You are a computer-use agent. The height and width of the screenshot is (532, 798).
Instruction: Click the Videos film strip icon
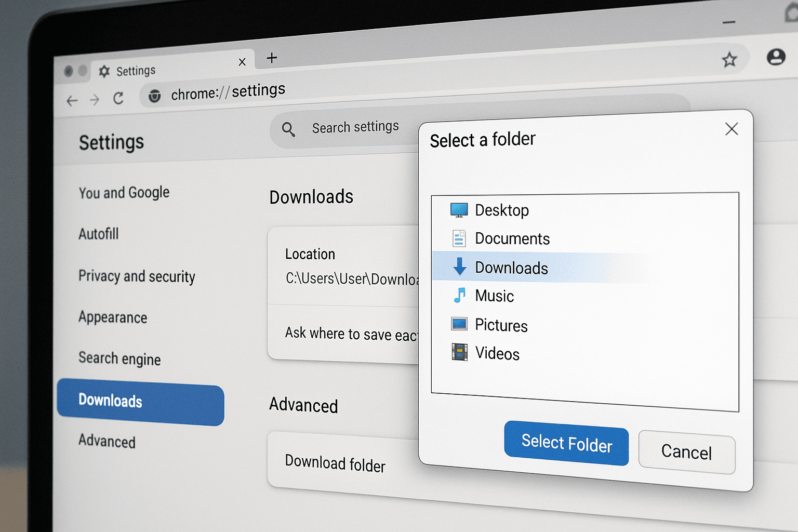click(459, 352)
